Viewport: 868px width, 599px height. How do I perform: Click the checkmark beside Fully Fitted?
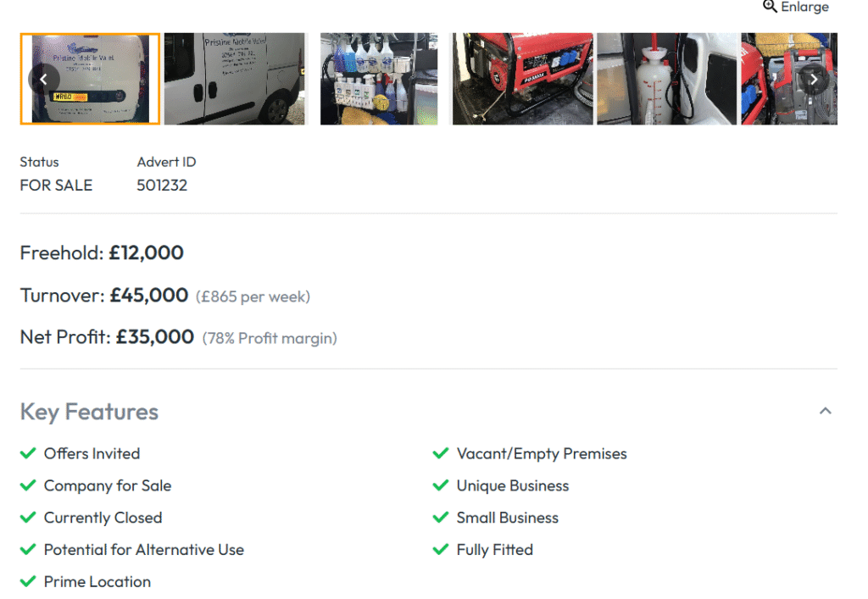click(x=441, y=549)
